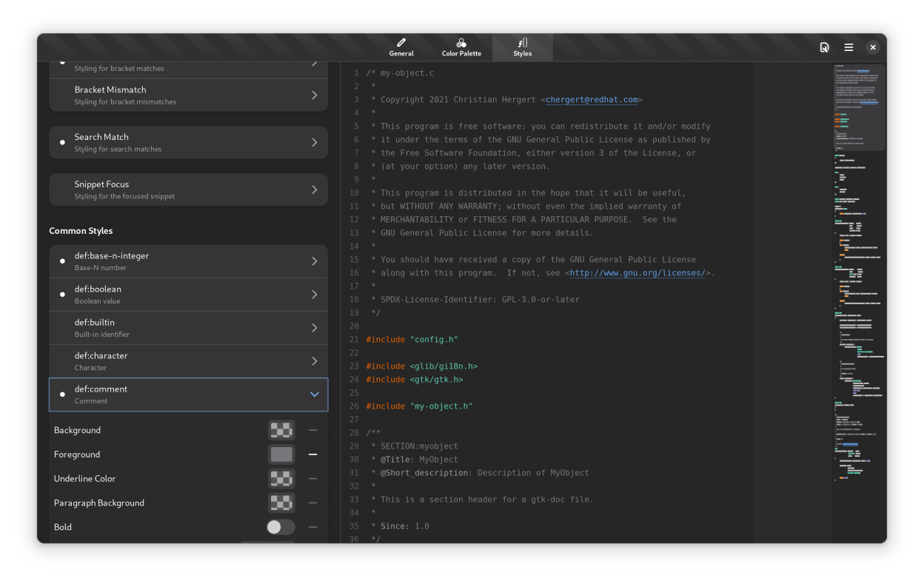Viewport: 924px width, 584px height.
Task: Open the Paragraph Background color swatch
Action: (281, 503)
